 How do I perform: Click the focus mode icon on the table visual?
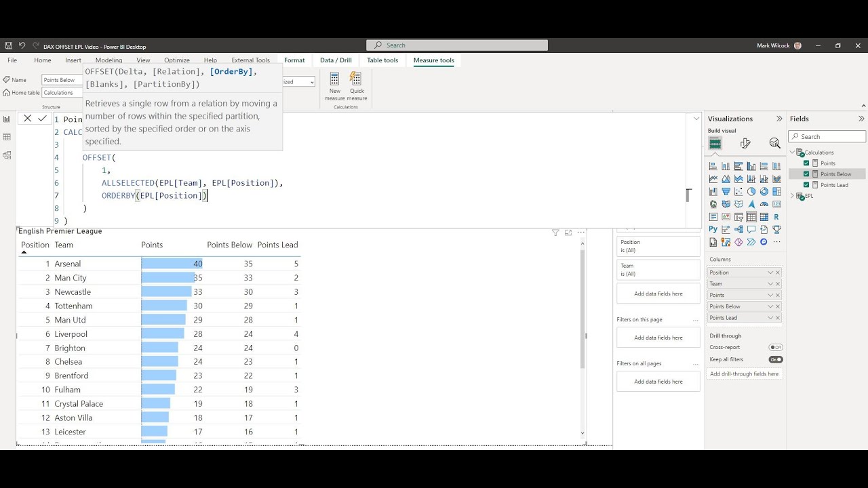(x=568, y=232)
